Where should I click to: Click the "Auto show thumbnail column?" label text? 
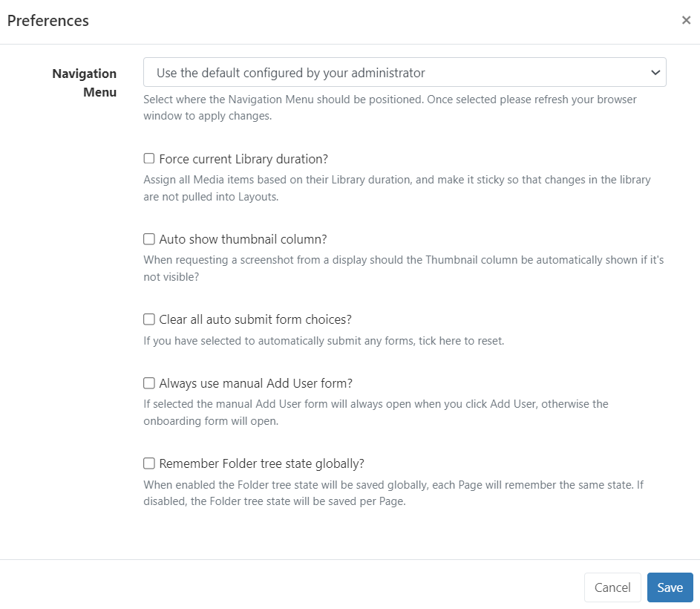pyautogui.click(x=243, y=239)
